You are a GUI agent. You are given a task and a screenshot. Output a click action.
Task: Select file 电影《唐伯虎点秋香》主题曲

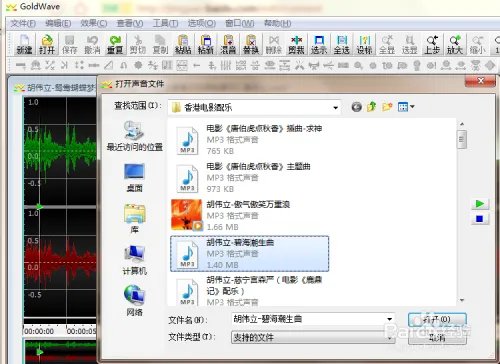tap(250, 178)
